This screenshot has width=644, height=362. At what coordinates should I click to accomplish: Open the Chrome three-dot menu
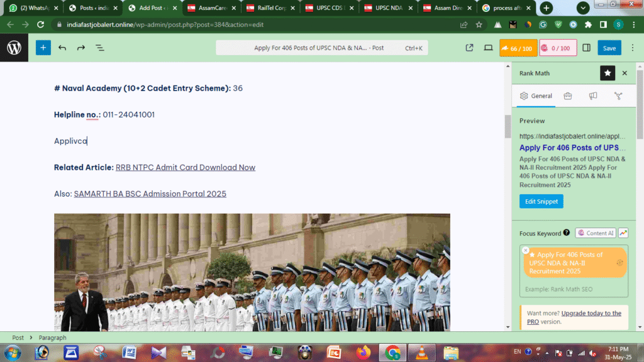tap(634, 25)
